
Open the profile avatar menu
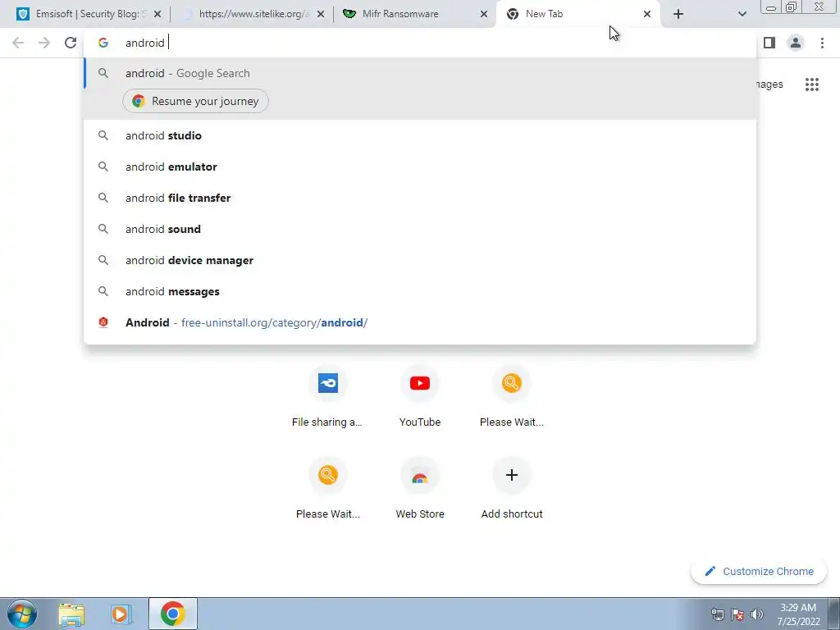[x=796, y=43]
